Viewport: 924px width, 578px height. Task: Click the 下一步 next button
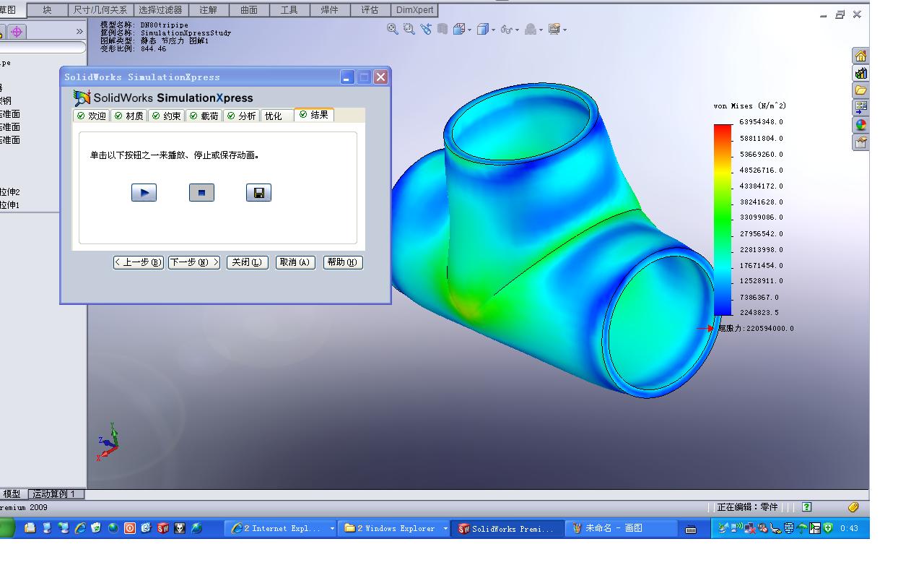194,262
